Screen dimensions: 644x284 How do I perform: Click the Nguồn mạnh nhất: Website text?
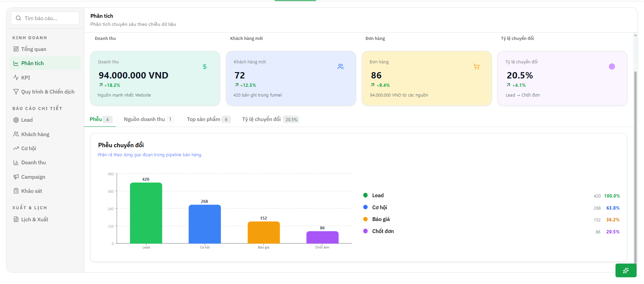[x=124, y=95]
